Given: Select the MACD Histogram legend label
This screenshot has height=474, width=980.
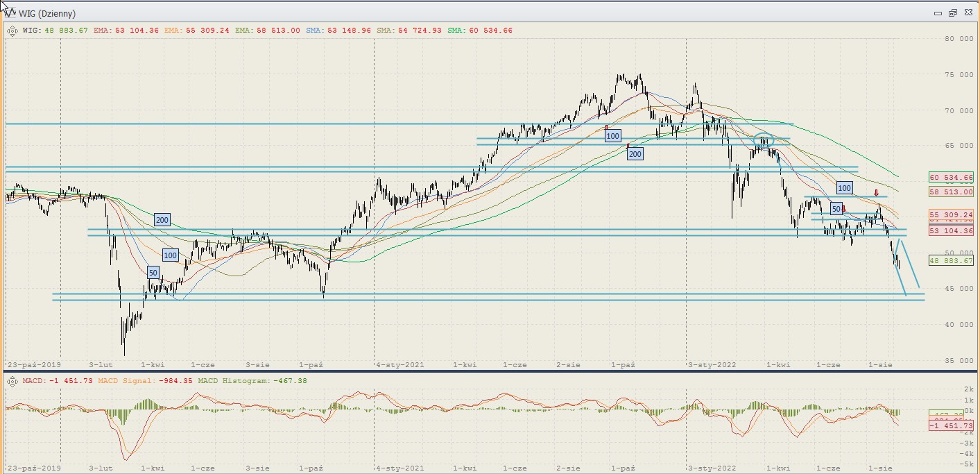Looking at the screenshot, I should pos(252,381).
